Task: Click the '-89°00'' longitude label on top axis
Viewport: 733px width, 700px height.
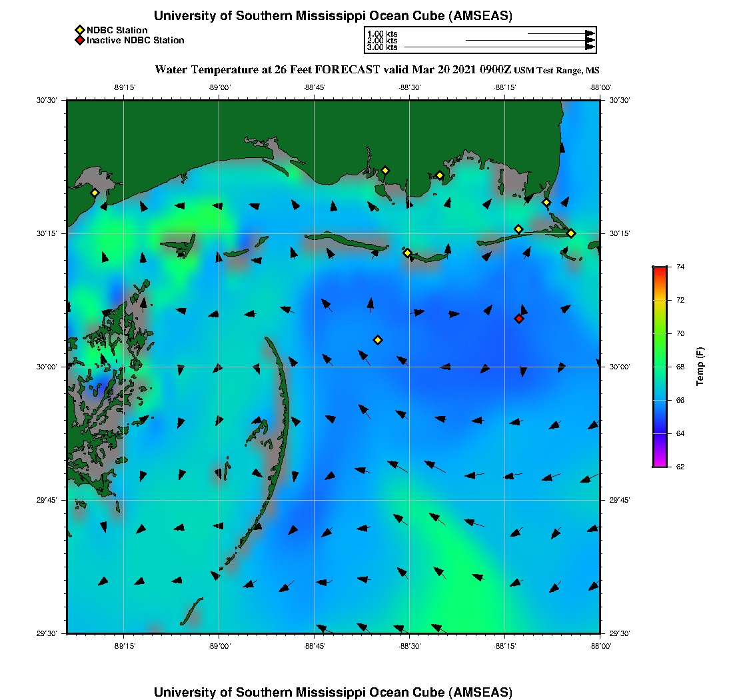Action: (219, 87)
